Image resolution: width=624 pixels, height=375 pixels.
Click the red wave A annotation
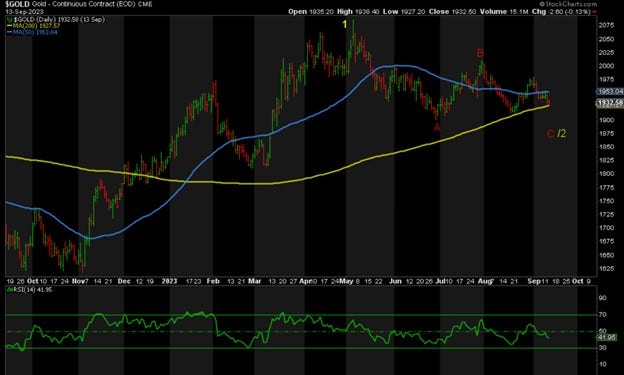coord(437,128)
